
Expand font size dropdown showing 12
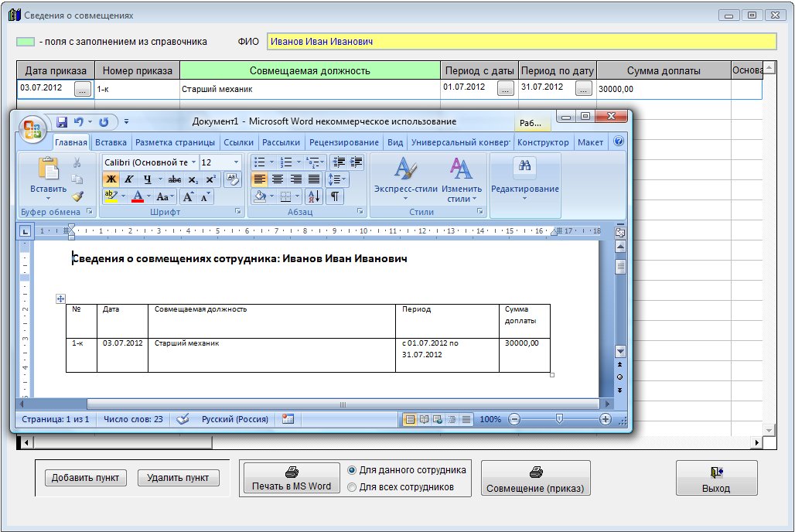[x=236, y=162]
